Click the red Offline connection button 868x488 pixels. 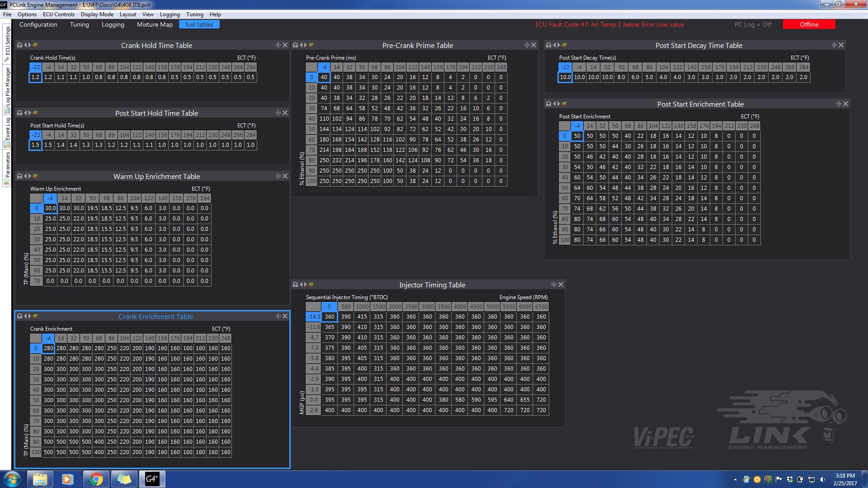[x=808, y=24]
